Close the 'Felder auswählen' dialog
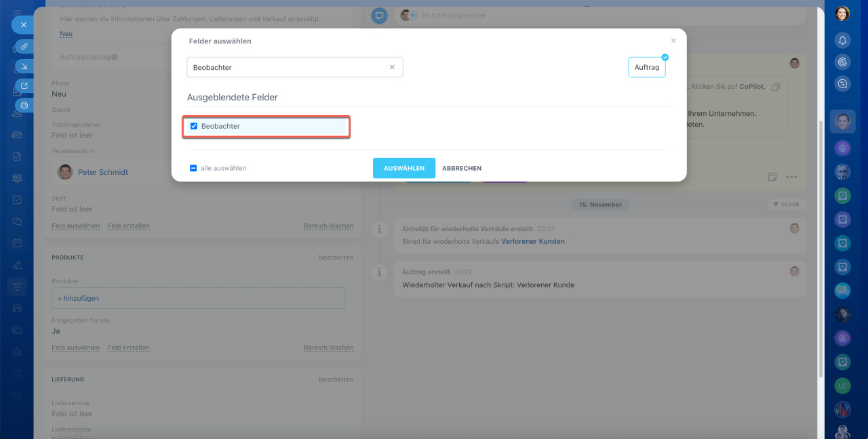This screenshot has height=439, width=868. click(x=673, y=41)
